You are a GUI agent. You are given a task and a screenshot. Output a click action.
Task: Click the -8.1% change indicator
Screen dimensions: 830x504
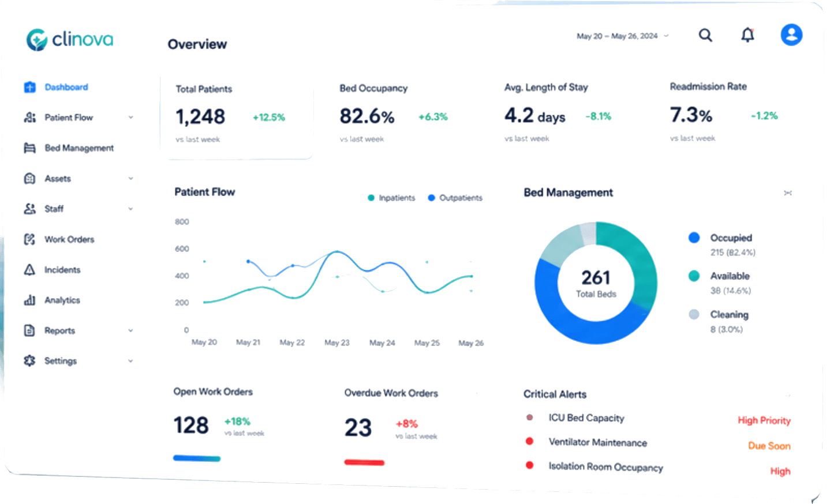tap(599, 116)
